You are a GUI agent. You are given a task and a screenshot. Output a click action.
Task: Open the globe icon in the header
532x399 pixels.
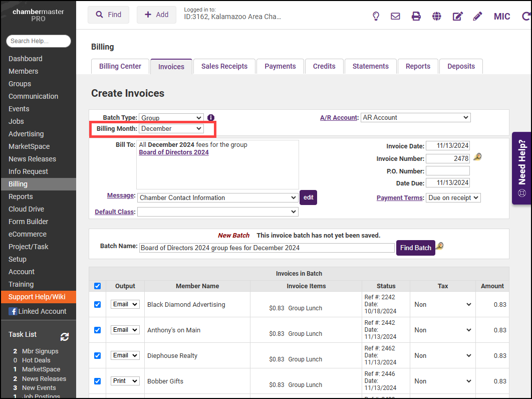click(437, 16)
